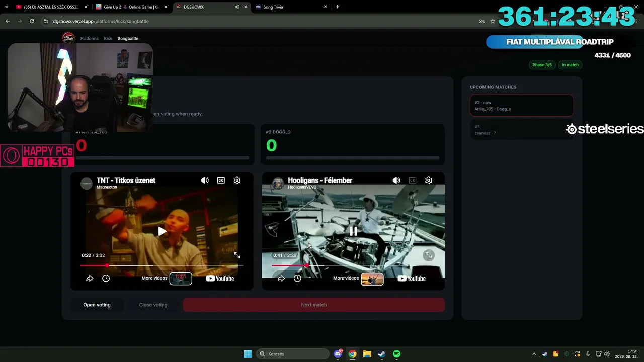
Task: Expand the tab search dropdown
Action: pos(7,7)
